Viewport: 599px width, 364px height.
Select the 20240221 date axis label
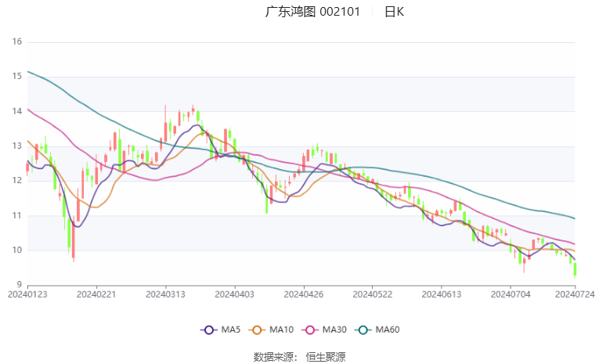tap(96, 294)
